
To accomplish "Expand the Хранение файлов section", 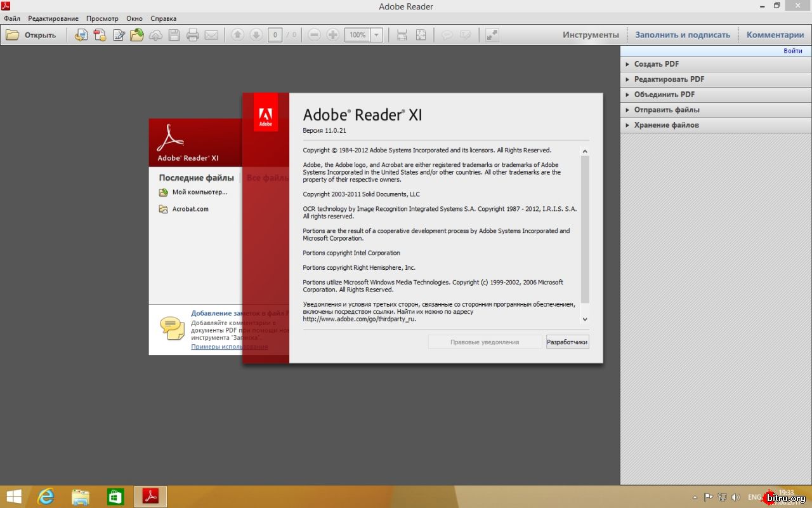I will coord(716,125).
